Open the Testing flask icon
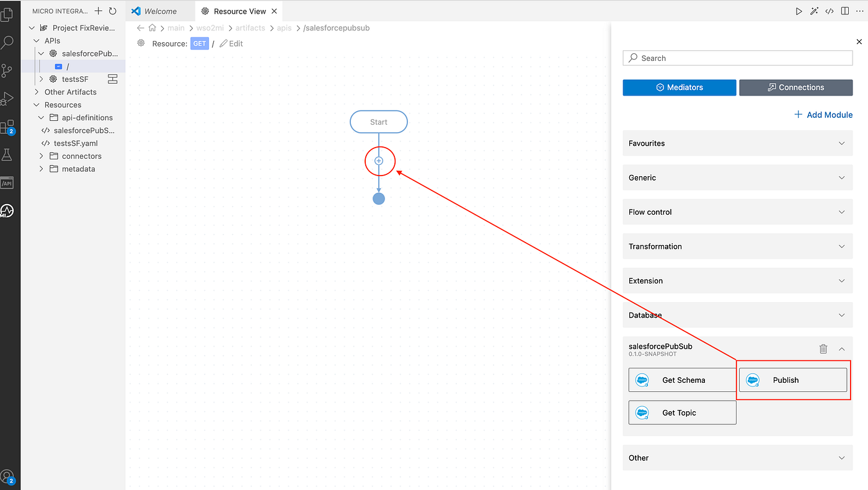The image size is (868, 490). tap(7, 155)
